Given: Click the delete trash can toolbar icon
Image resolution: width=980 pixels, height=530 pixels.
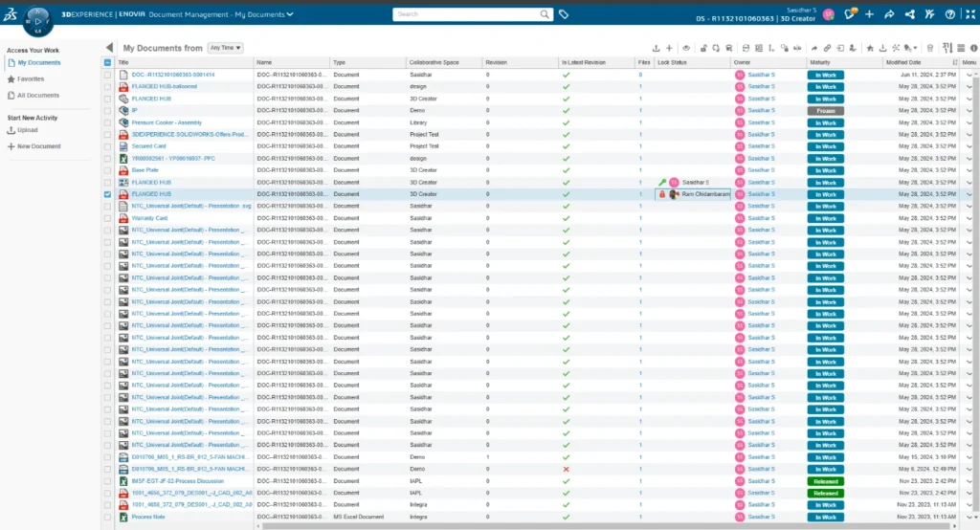Looking at the screenshot, I should [x=930, y=48].
